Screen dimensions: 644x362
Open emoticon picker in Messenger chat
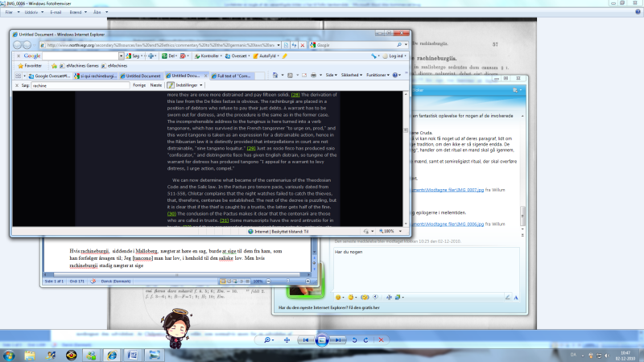[340, 297]
